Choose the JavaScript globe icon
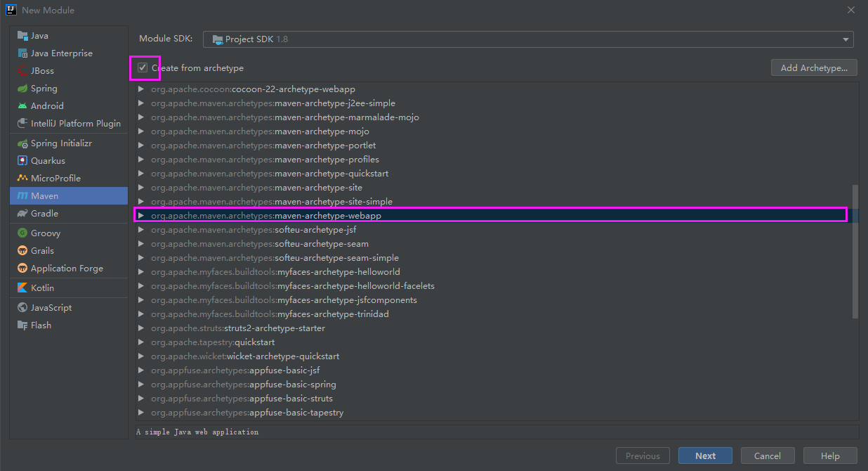Screen dimensions: 868x471 [x=22, y=308]
